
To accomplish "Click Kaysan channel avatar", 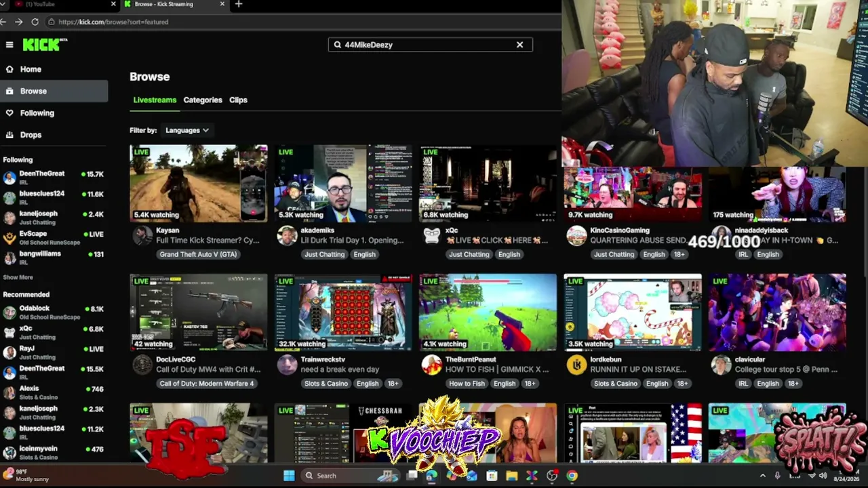I will tap(142, 236).
